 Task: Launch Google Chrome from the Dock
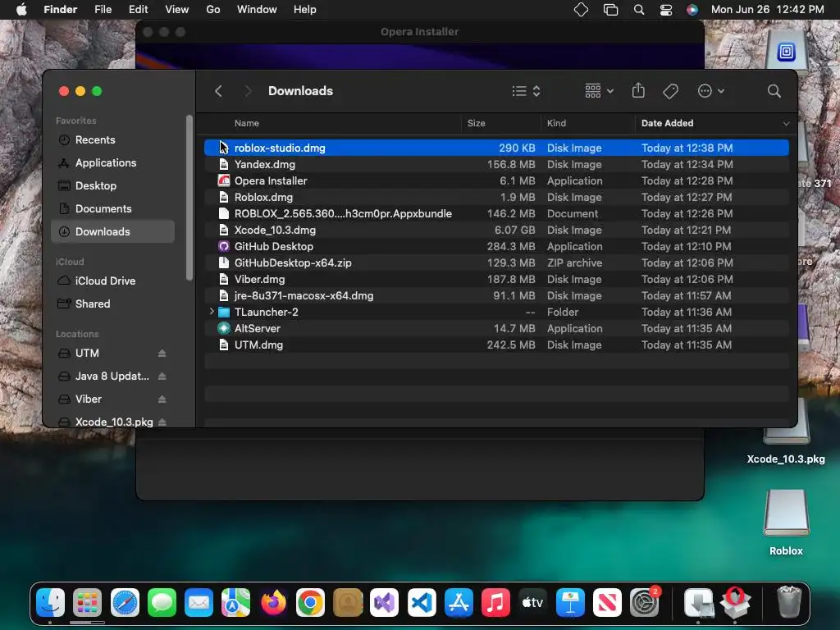(310, 603)
